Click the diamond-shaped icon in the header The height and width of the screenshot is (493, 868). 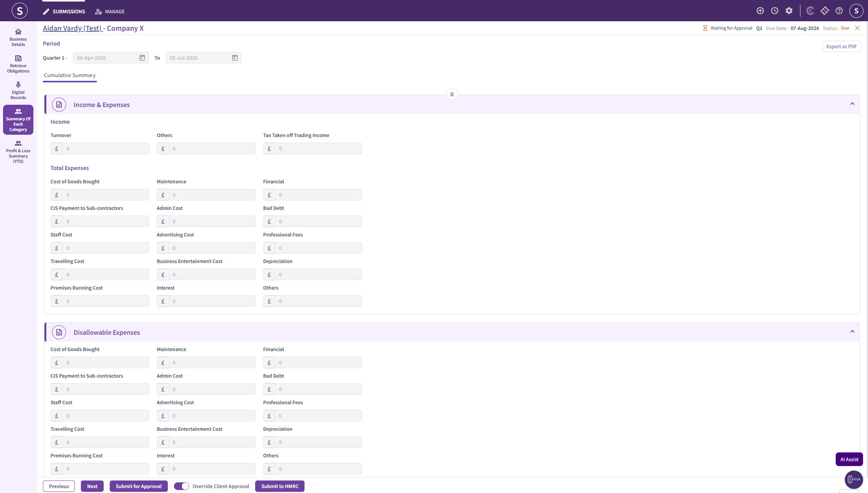825,11
